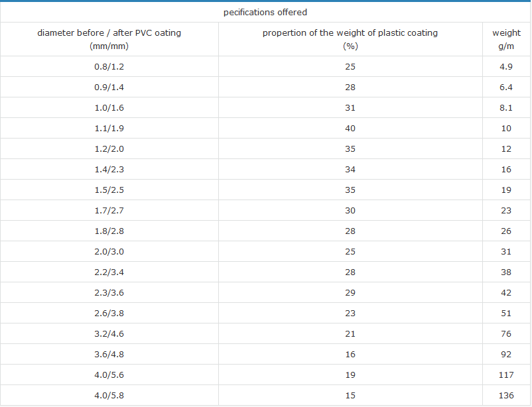Click the 0.9/1.4 diameter cell
This screenshot has width=532, height=407.
pos(109,87)
